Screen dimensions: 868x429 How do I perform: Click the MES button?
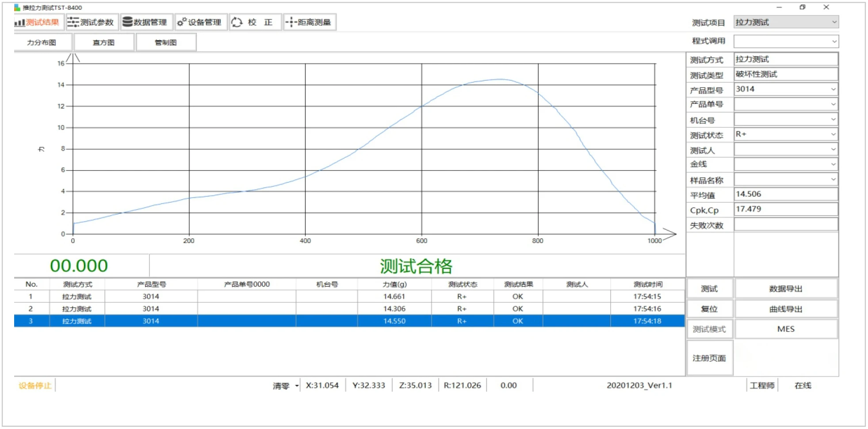click(x=785, y=329)
